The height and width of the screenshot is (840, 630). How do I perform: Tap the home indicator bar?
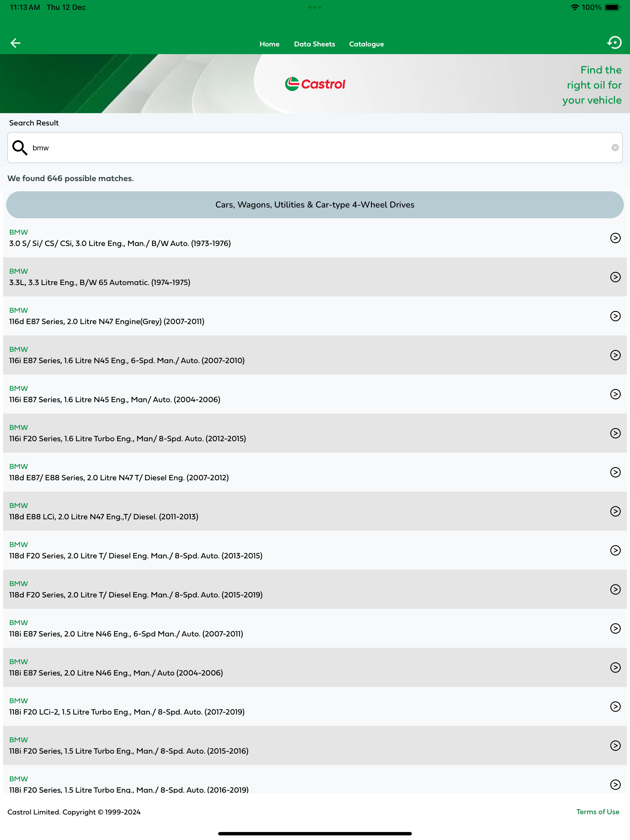[315, 834]
